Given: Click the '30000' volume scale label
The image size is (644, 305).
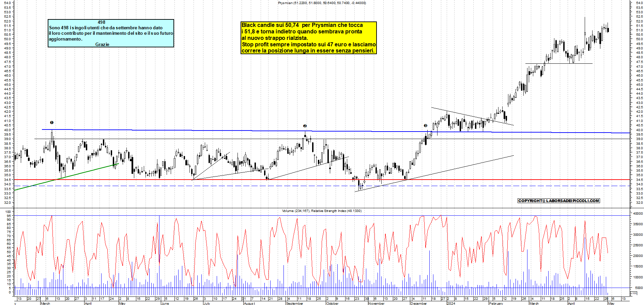Looking at the screenshot, I should tap(638, 234).
